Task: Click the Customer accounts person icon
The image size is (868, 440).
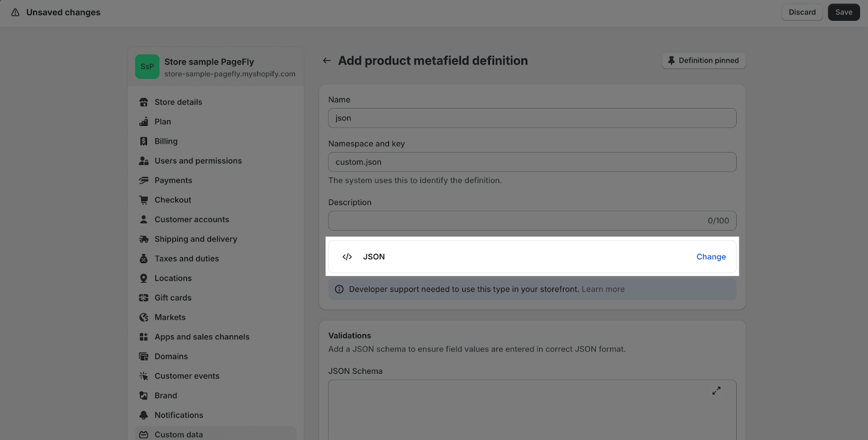Action: click(144, 219)
